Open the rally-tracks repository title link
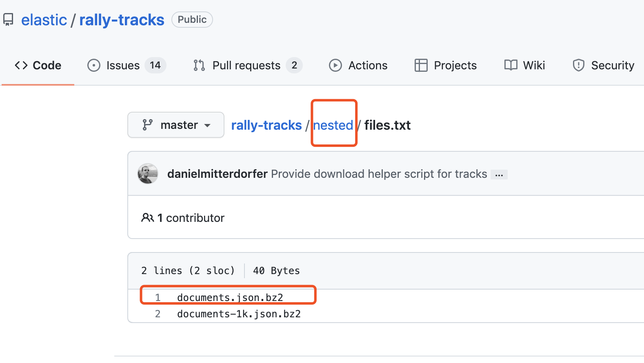The height and width of the screenshot is (363, 644). point(122,20)
